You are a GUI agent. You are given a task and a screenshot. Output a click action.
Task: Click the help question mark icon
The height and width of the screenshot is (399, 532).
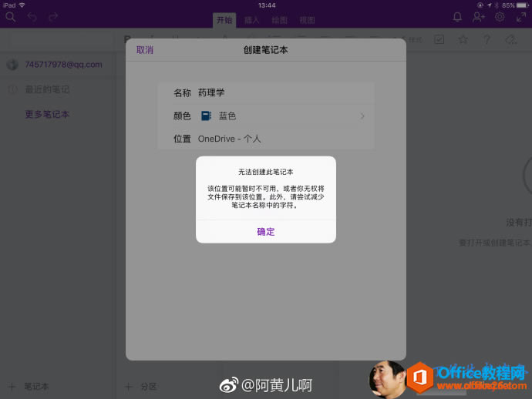coord(487,39)
